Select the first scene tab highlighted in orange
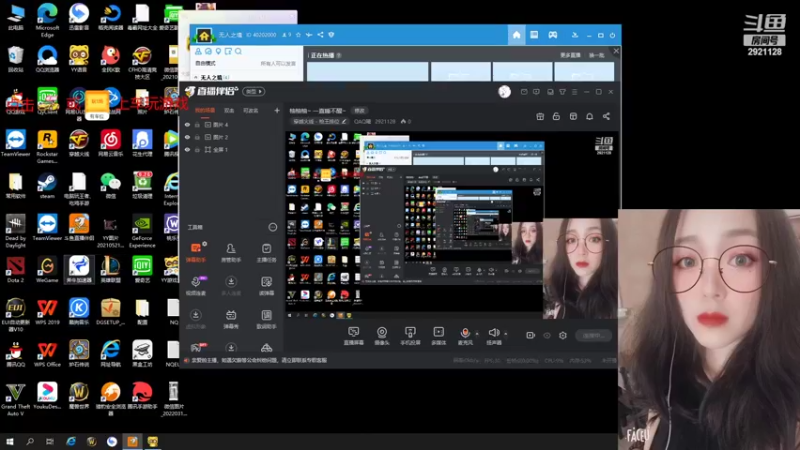The image size is (800, 450). [205, 110]
